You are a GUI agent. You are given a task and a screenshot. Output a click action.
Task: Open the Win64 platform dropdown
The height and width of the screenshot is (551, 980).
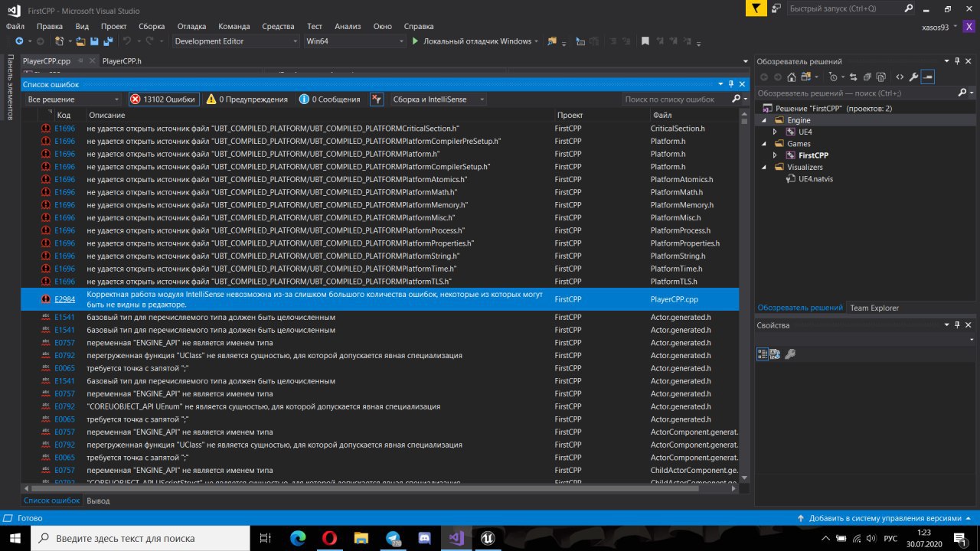[354, 41]
